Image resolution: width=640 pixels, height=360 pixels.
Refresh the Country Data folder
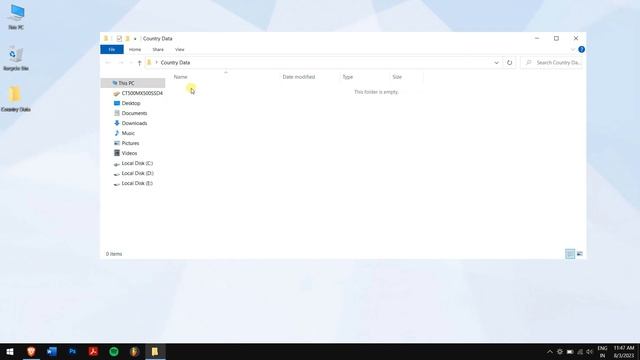509,63
